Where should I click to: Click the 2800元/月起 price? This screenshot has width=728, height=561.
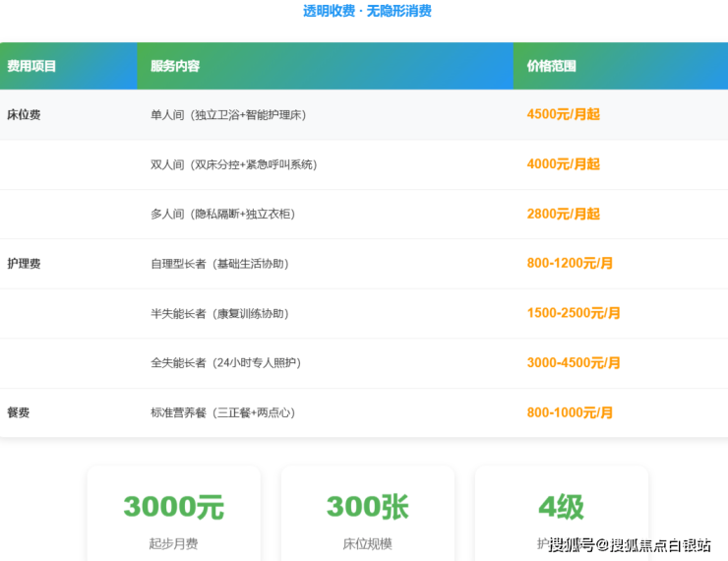point(563,215)
